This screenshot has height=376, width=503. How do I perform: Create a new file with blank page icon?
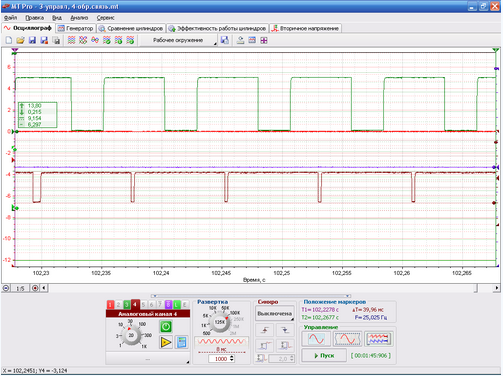pyautogui.click(x=9, y=40)
